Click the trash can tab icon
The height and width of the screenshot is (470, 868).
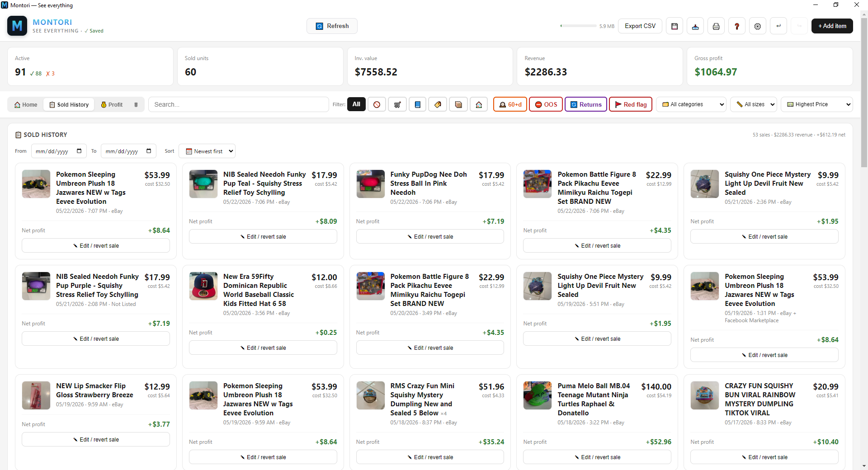tap(136, 104)
